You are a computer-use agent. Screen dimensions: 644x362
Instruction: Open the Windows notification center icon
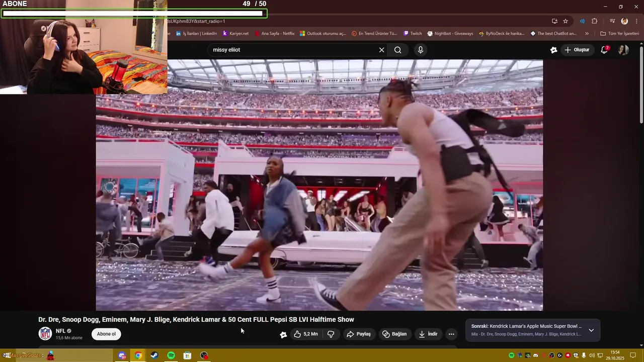(x=633, y=355)
